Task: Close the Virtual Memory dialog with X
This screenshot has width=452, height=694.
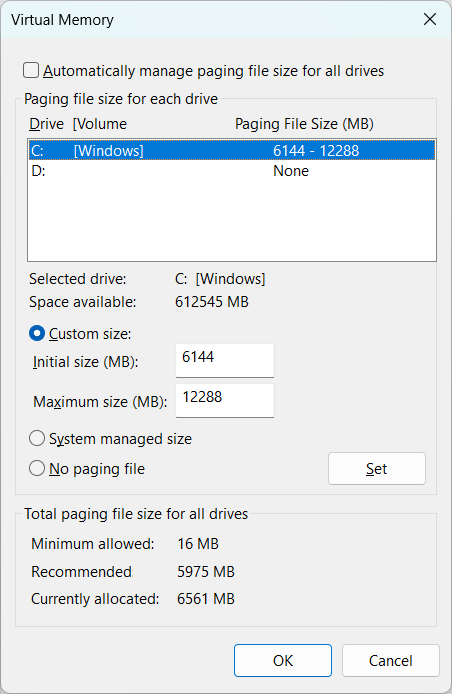Action: pyautogui.click(x=429, y=19)
